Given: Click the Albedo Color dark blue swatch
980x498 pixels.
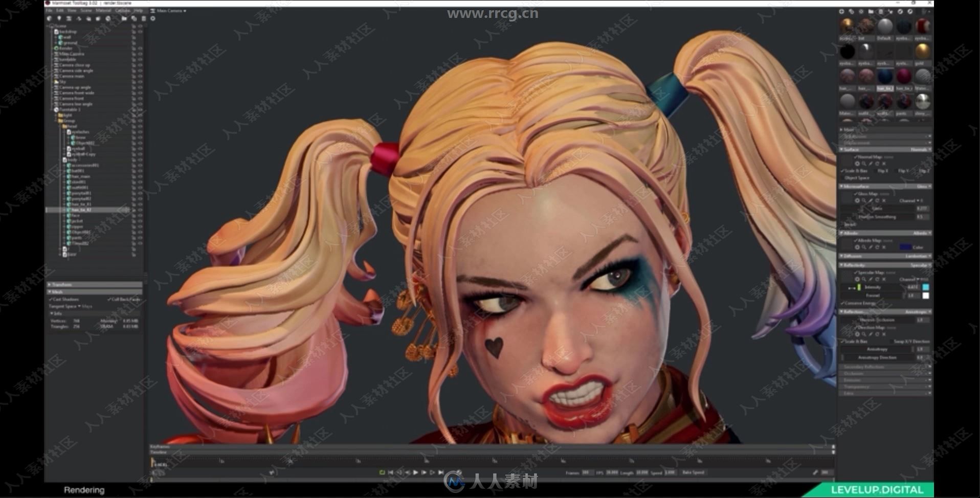Looking at the screenshot, I should pos(905,247).
